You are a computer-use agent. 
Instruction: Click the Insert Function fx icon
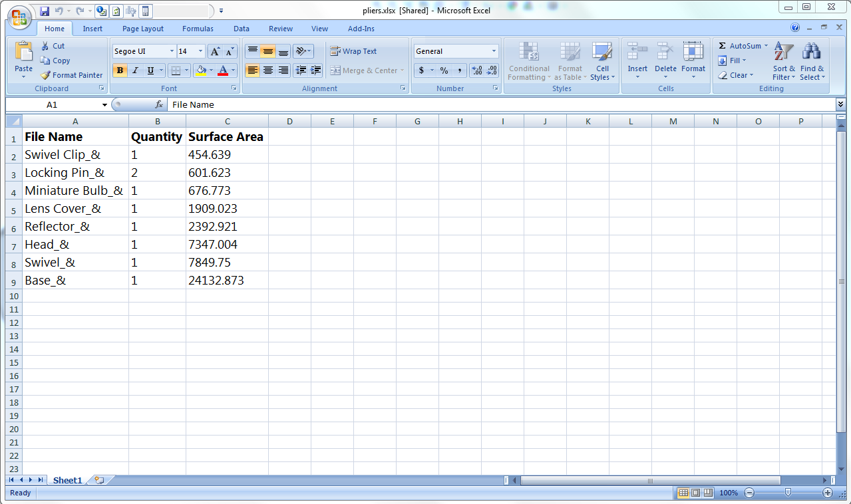pos(159,104)
